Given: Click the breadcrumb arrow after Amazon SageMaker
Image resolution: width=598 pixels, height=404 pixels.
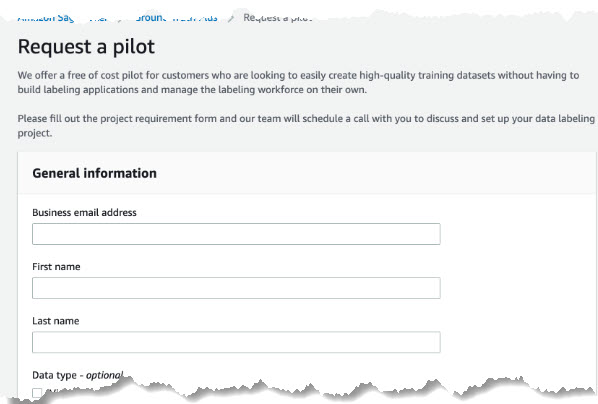Looking at the screenshot, I should [120, 18].
